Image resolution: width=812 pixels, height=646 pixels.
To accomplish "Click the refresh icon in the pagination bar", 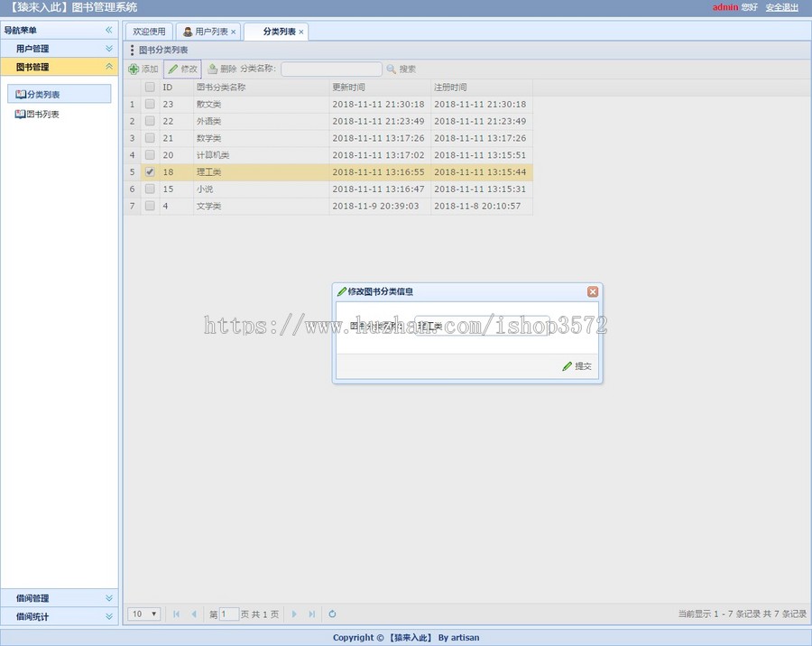I will pos(332,614).
